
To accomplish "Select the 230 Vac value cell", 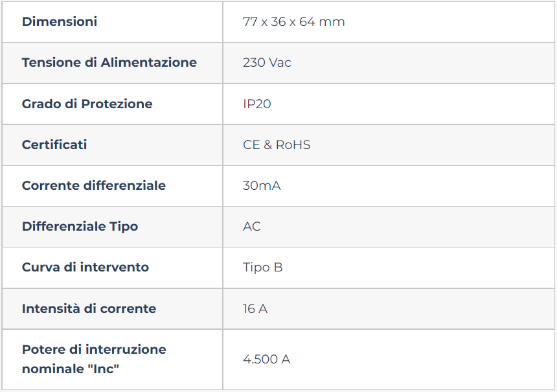I will pyautogui.click(x=389, y=63).
